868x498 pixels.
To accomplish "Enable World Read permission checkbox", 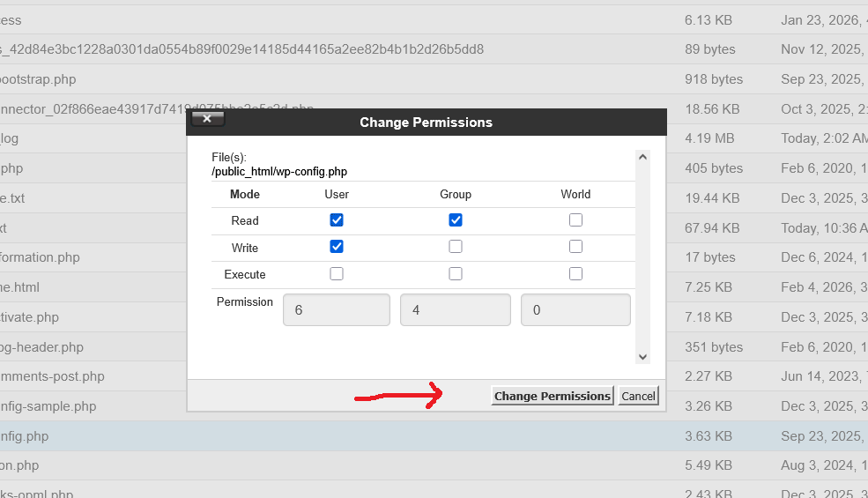I will pos(575,220).
